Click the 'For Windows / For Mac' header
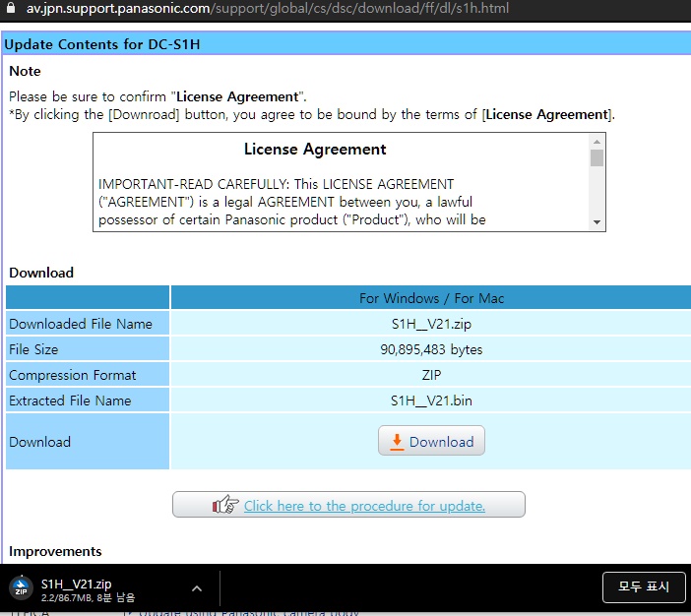691x616 pixels. point(431,298)
